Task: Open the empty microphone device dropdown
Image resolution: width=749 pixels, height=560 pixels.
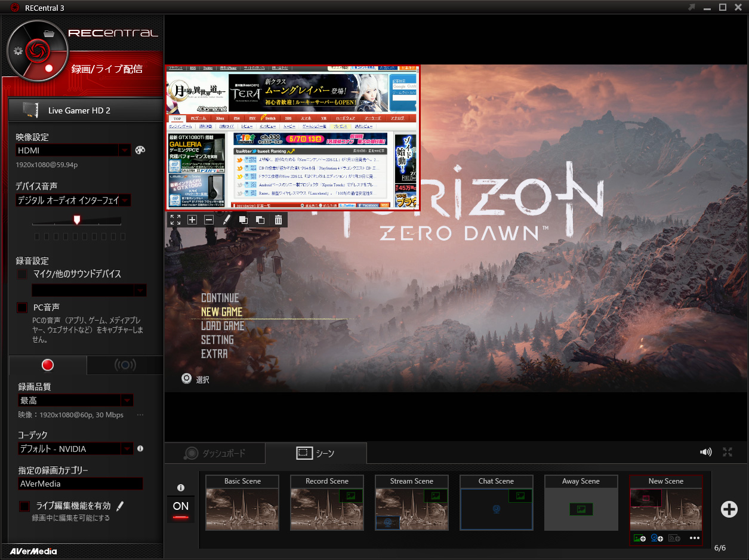Action: (140, 291)
